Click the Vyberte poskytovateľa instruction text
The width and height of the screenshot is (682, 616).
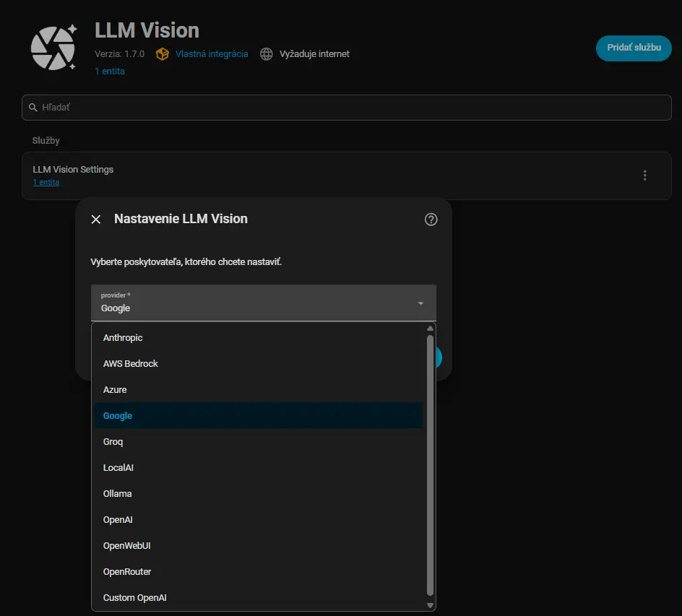pyautogui.click(x=186, y=261)
